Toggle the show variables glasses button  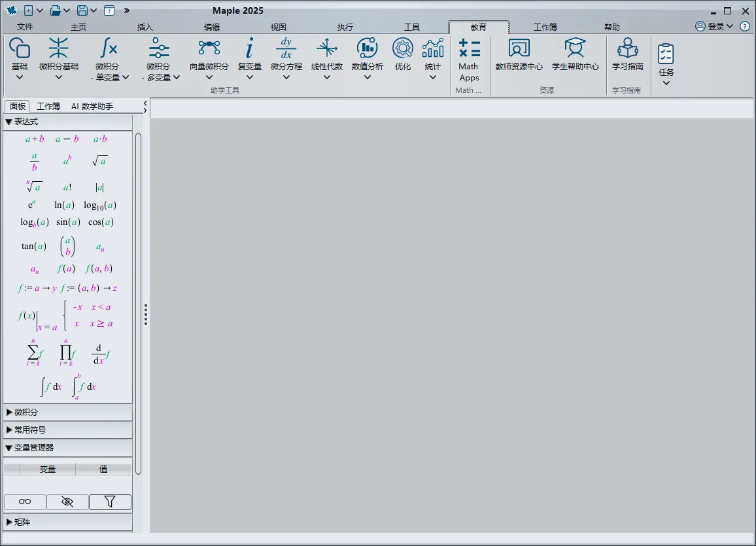(x=25, y=502)
